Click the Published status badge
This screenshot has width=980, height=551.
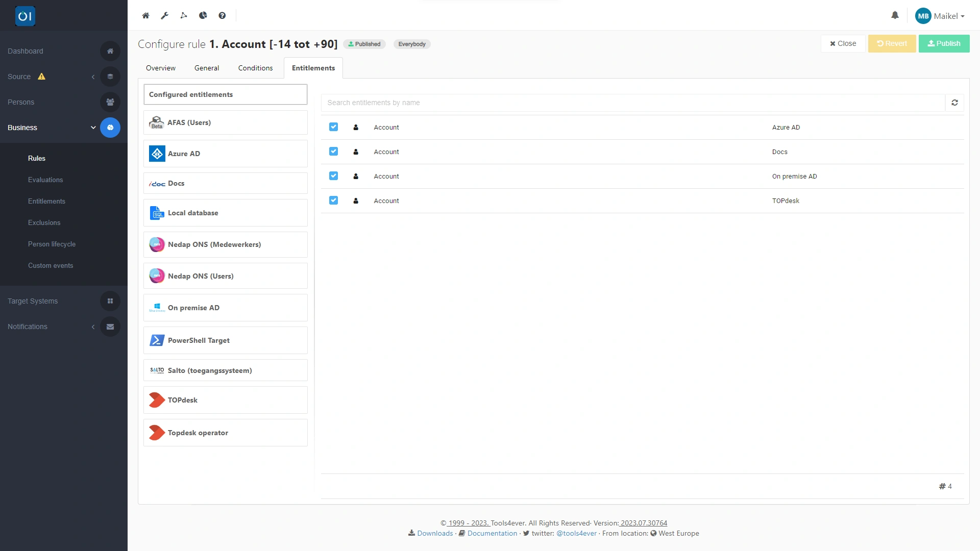[x=364, y=44]
